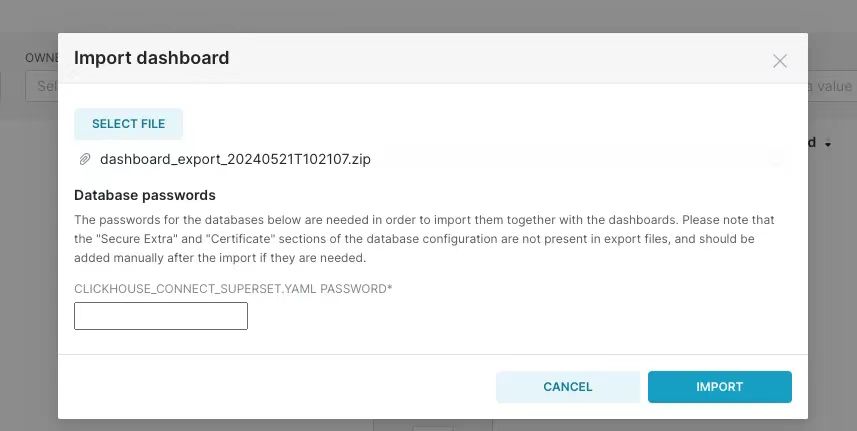Click the OWNER filter label in background
This screenshot has height=431, width=857.
tap(42, 58)
